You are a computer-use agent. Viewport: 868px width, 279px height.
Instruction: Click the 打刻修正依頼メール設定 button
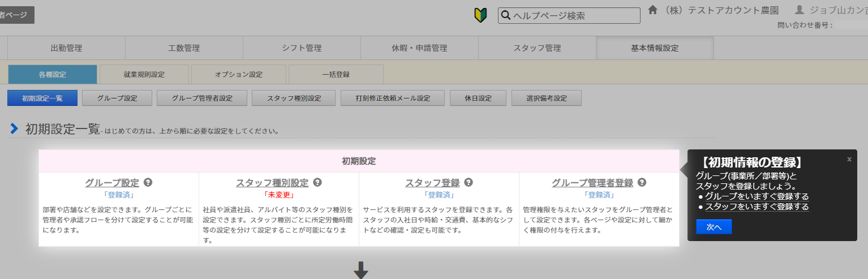(393, 98)
